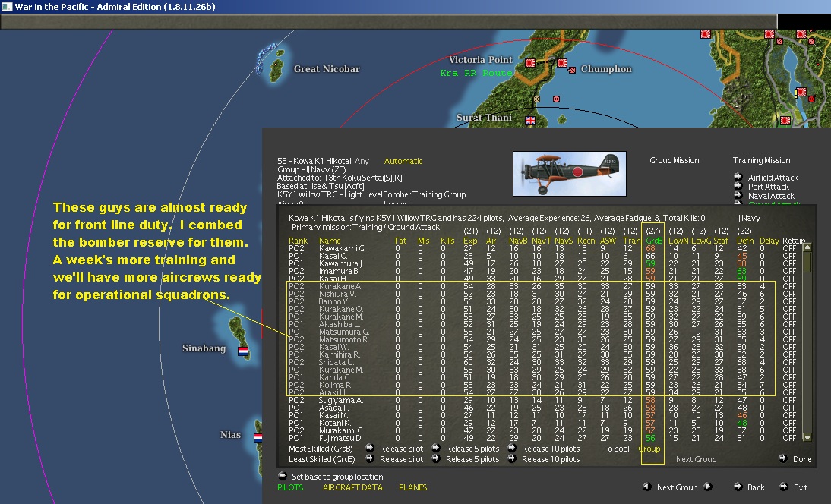
Task: Go to previous group with left arrow
Action: pos(646,487)
